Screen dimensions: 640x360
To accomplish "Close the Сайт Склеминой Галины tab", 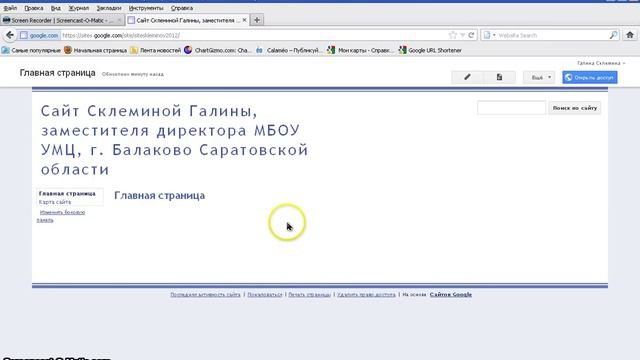I will tap(244, 20).
